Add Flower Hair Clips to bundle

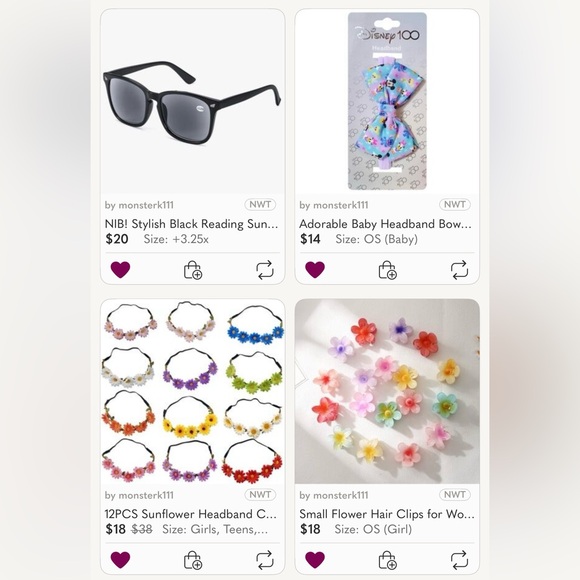coord(387,560)
